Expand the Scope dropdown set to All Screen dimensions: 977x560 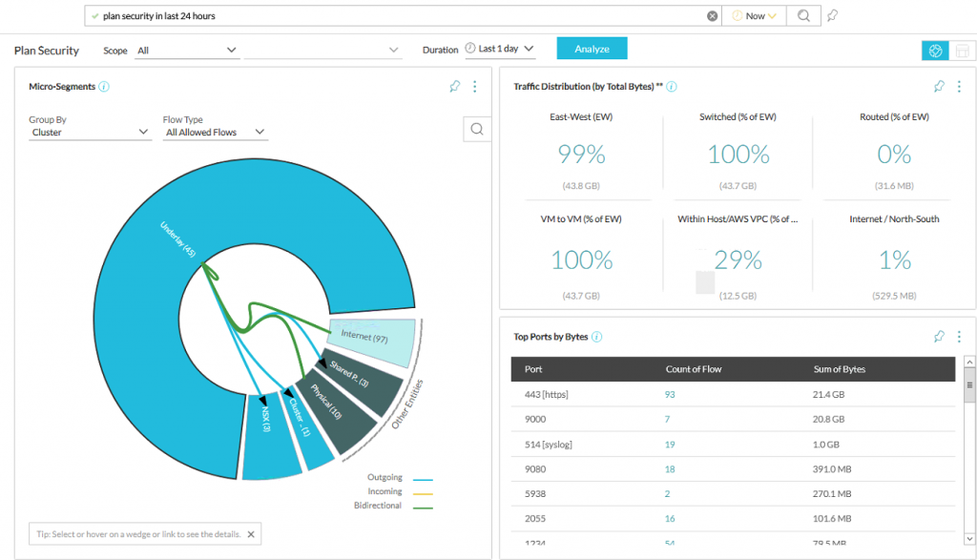pos(186,50)
